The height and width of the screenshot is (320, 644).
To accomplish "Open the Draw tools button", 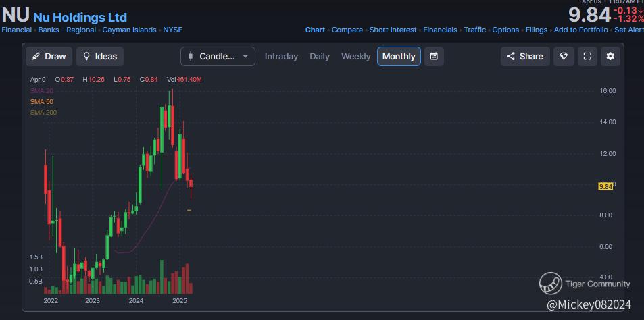I will coord(49,57).
